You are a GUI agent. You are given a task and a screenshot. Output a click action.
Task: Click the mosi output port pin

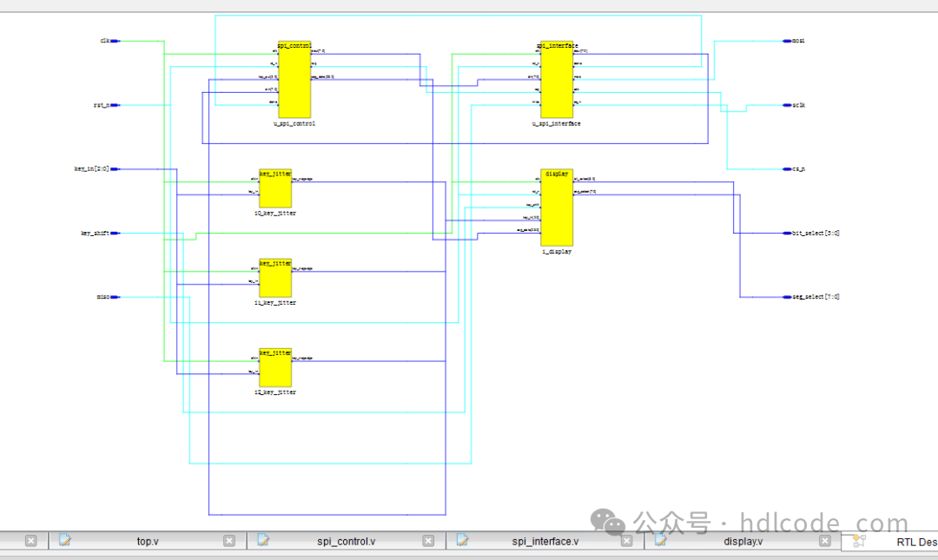(787, 41)
